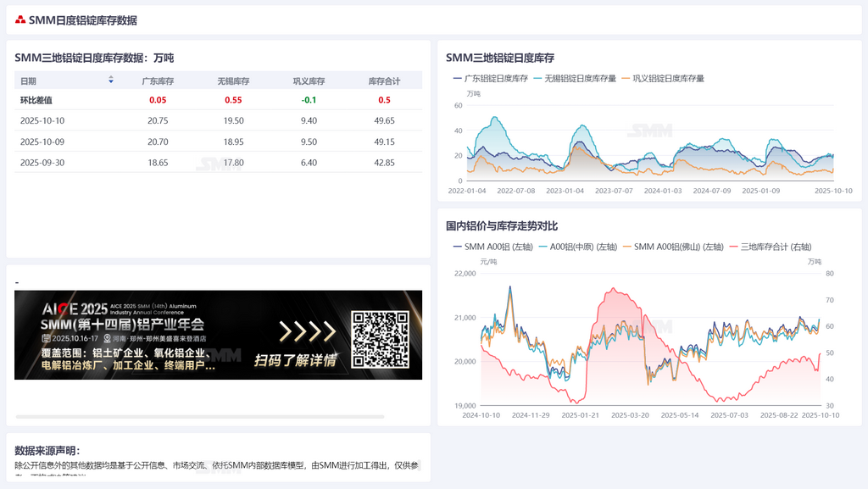This screenshot has height=489, width=868.
Task: Click the 2024-10-10 axis label on price chart
Action: pyautogui.click(x=481, y=415)
